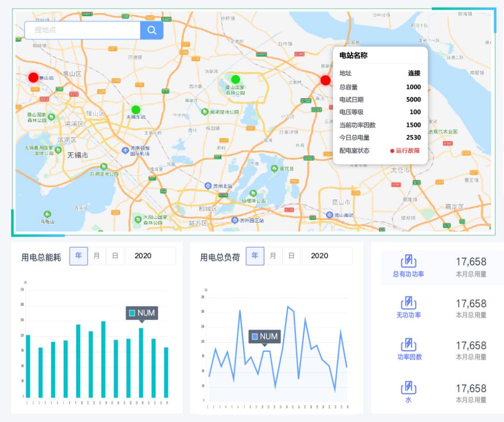Click the teal NUM legend swatch in bar chart
Screen dimensions: 504x422
[132, 313]
